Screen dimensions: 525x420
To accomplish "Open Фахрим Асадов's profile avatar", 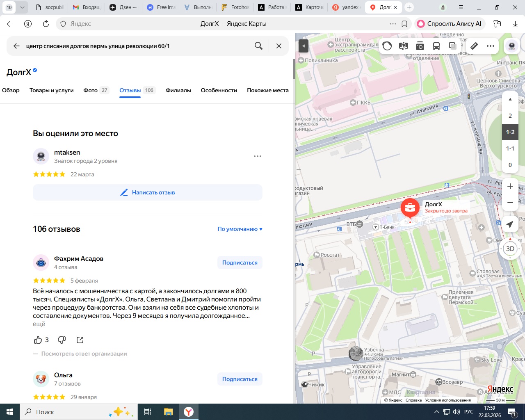I will [41, 262].
